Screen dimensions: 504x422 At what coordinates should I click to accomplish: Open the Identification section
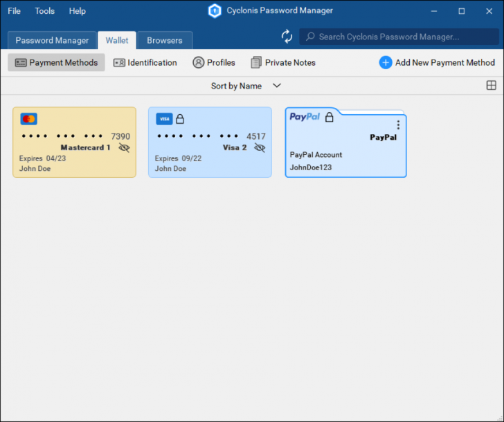145,62
